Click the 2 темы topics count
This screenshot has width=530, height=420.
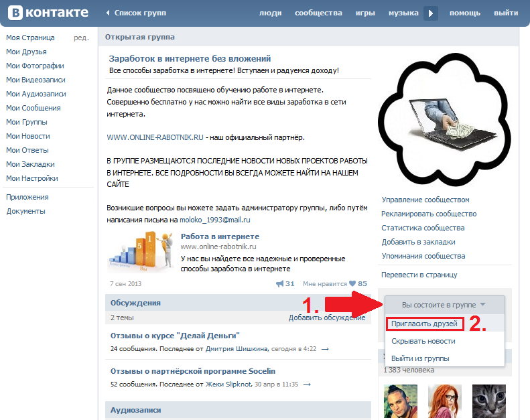point(122,318)
